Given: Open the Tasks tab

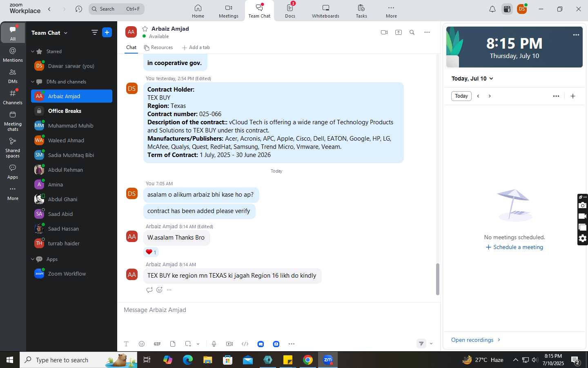Looking at the screenshot, I should [361, 11].
